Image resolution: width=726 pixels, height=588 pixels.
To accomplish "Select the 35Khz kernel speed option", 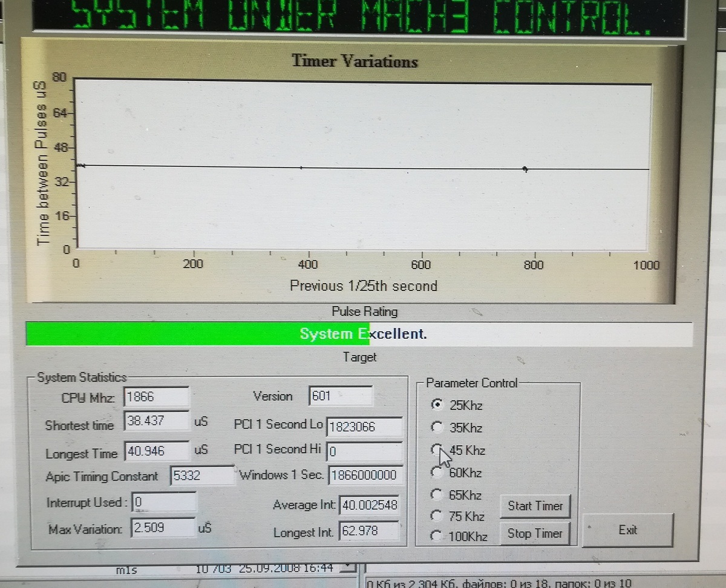I will tap(438, 427).
